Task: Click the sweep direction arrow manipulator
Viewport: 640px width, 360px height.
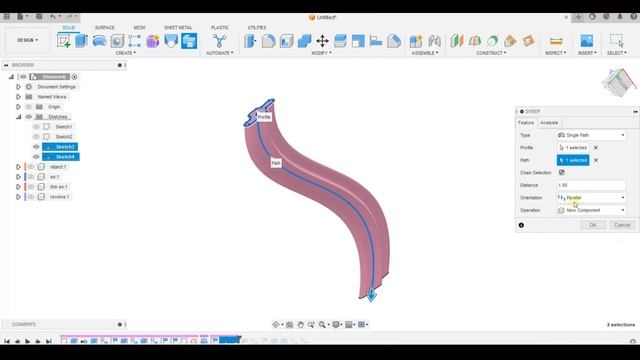Action: [x=371, y=295]
